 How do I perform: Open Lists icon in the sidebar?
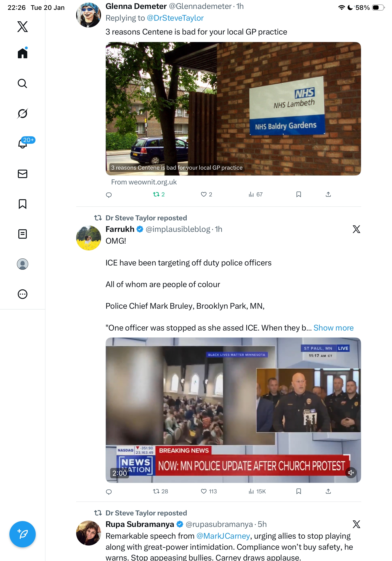(x=23, y=234)
